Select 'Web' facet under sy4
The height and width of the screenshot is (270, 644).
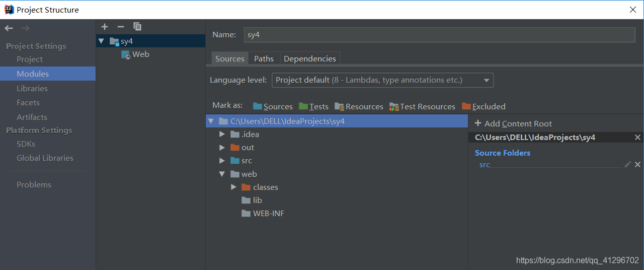(141, 54)
